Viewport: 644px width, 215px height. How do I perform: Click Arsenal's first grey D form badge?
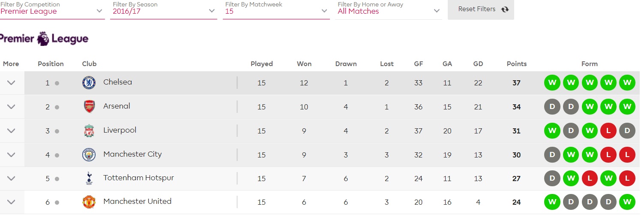(x=552, y=107)
